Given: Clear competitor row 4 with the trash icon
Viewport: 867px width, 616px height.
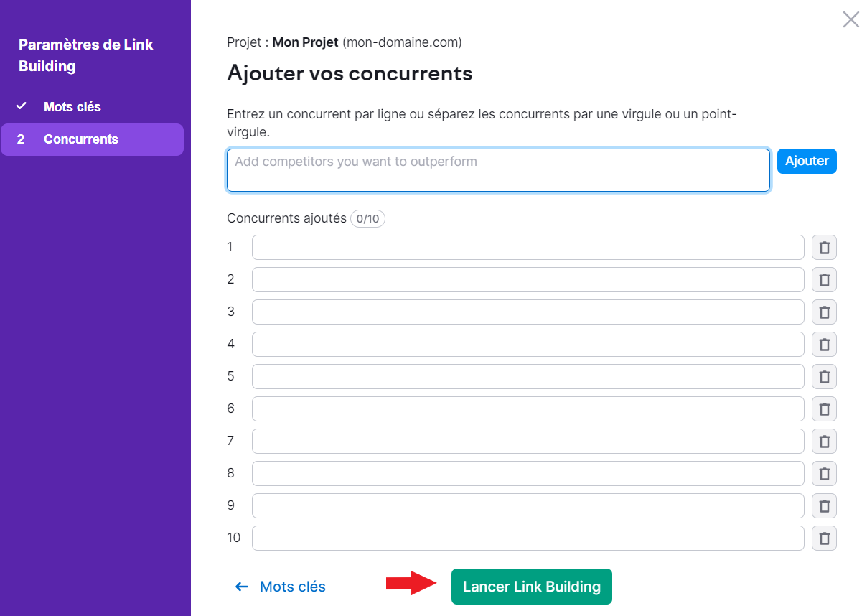Looking at the screenshot, I should click(x=824, y=344).
